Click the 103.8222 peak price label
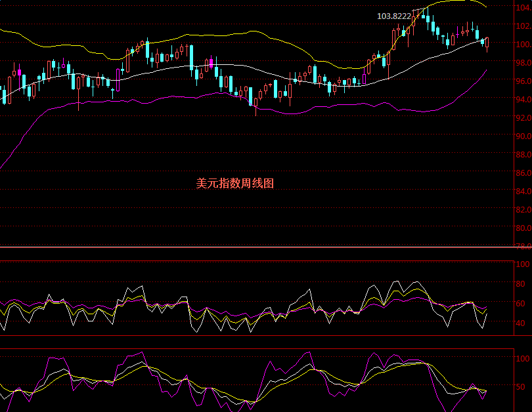 [x=393, y=16]
